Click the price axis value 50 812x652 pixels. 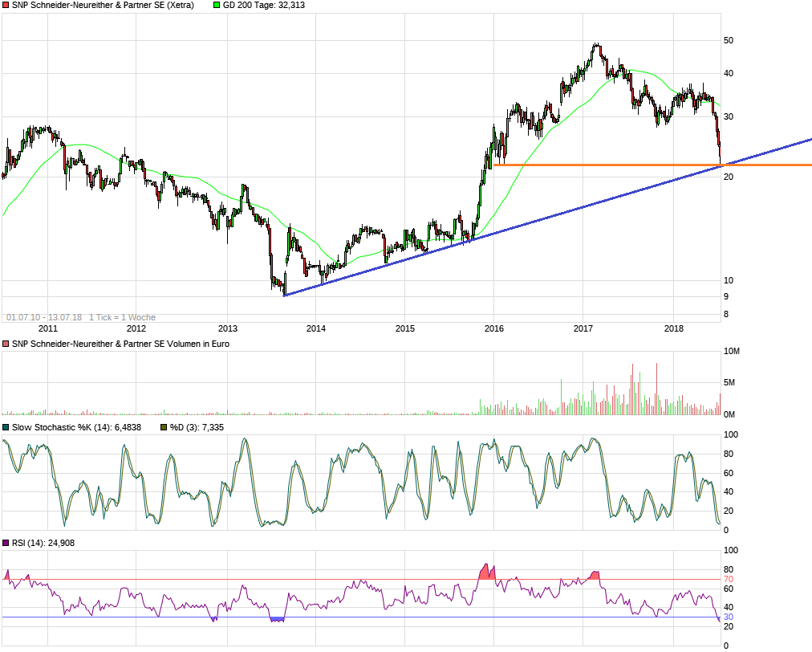click(729, 40)
